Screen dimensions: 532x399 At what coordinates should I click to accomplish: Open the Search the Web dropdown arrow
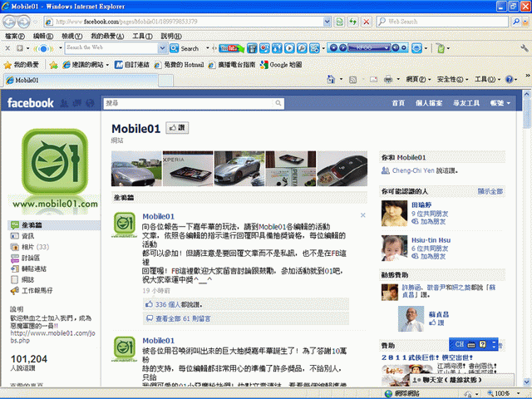point(162,48)
